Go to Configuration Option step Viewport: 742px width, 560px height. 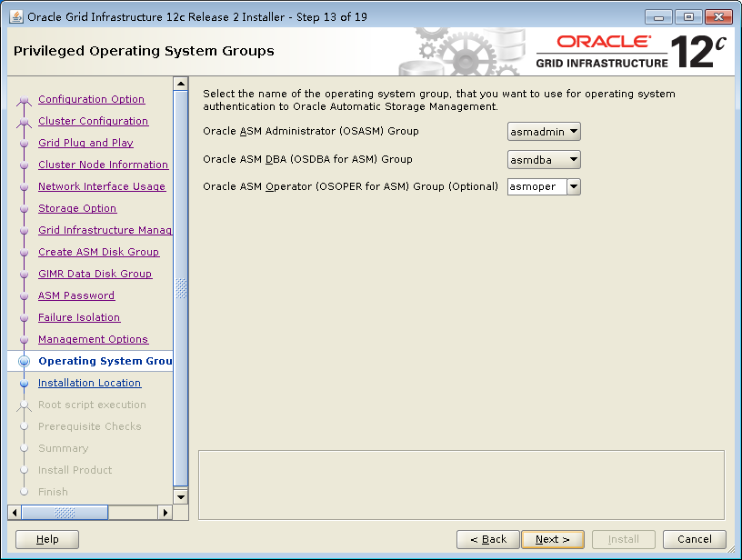(x=91, y=99)
